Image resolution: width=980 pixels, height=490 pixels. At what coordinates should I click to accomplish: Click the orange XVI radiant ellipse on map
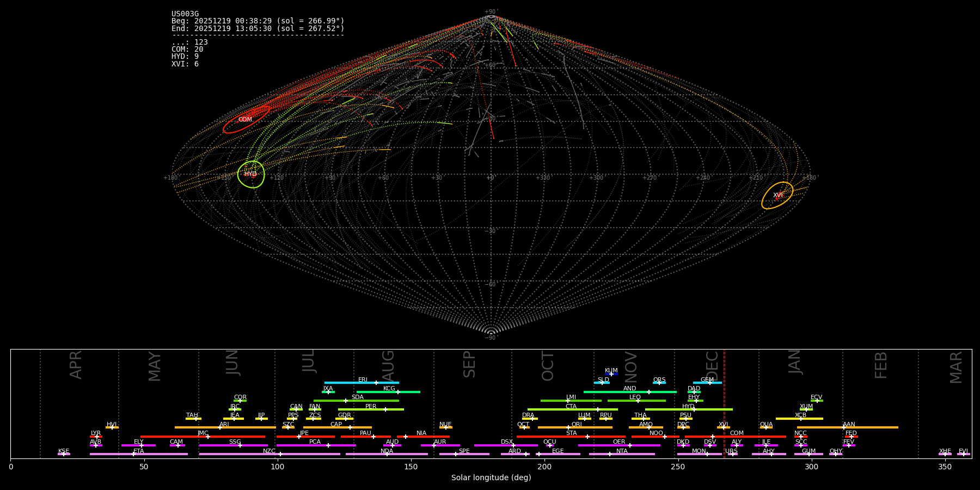click(x=777, y=195)
